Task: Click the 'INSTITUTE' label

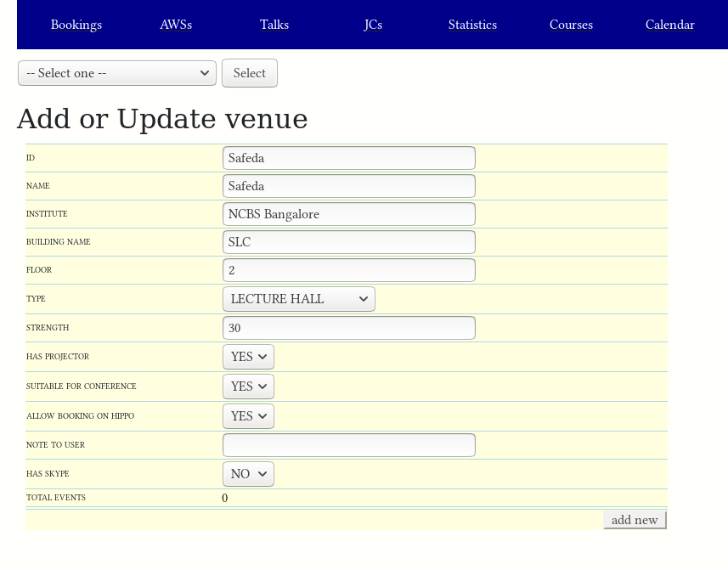Action: [x=47, y=213]
